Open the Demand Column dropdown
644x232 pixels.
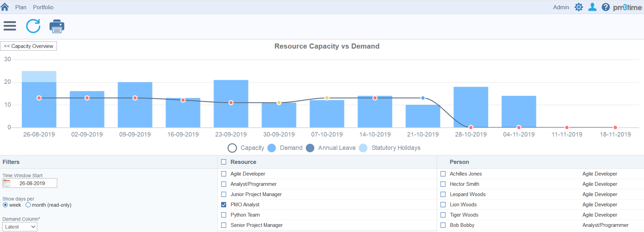pos(20,227)
